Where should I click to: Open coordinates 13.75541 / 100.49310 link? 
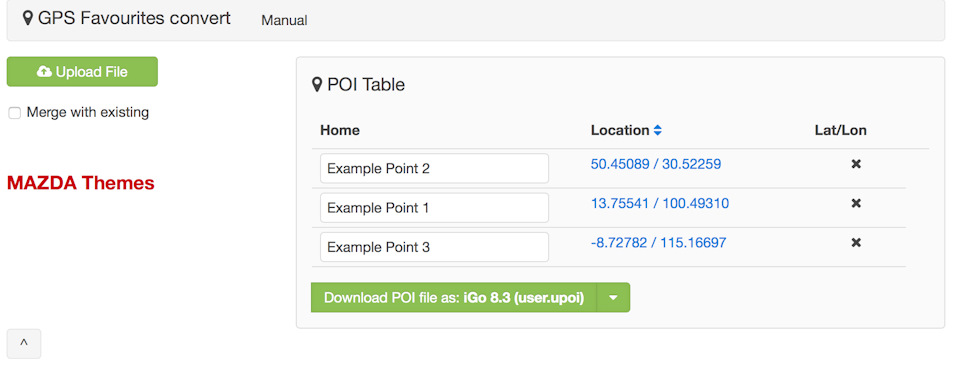pyautogui.click(x=660, y=203)
